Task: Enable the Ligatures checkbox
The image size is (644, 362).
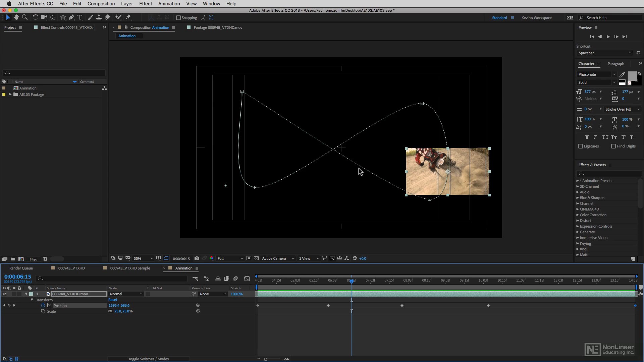Action: click(581, 146)
